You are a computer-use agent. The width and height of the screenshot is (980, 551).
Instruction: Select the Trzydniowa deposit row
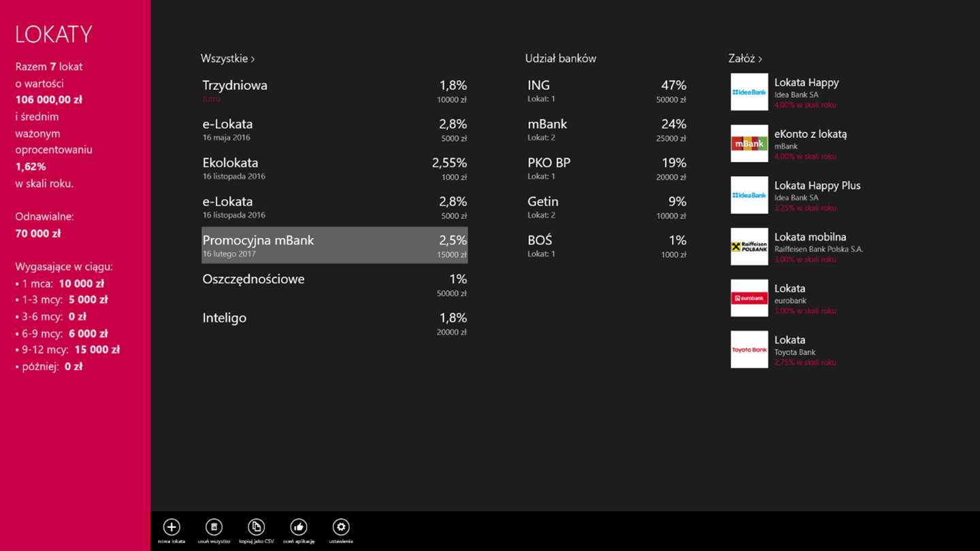coord(334,90)
